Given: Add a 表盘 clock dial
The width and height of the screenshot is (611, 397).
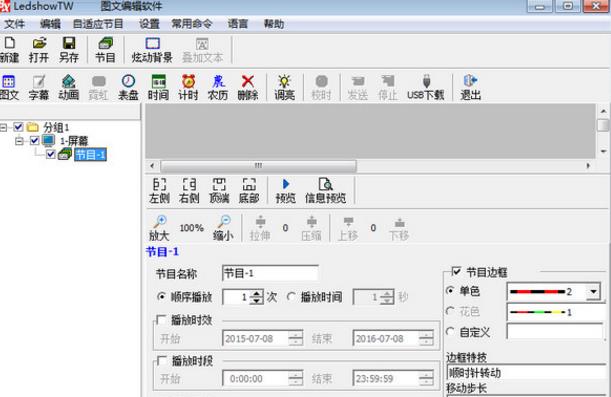Looking at the screenshot, I should click(x=128, y=87).
